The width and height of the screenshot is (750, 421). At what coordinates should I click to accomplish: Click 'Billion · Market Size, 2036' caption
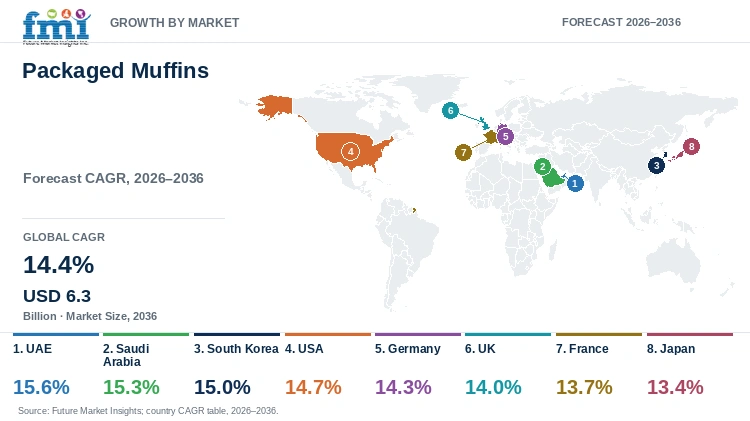pos(90,316)
